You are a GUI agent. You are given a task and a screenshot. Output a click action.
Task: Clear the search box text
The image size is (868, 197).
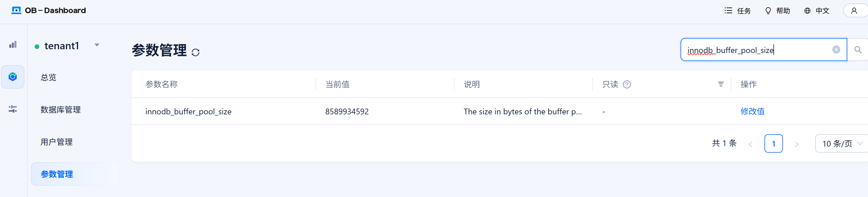[836, 50]
